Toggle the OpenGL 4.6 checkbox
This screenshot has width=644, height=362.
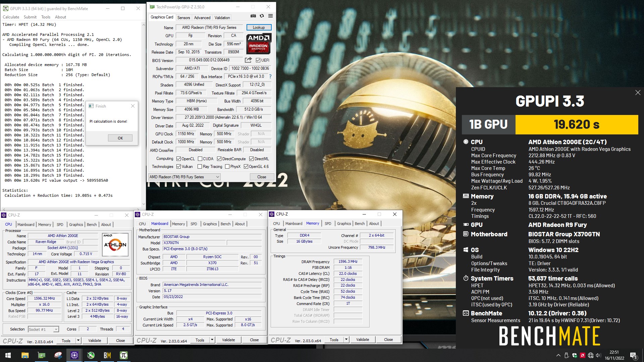pyautogui.click(x=246, y=167)
